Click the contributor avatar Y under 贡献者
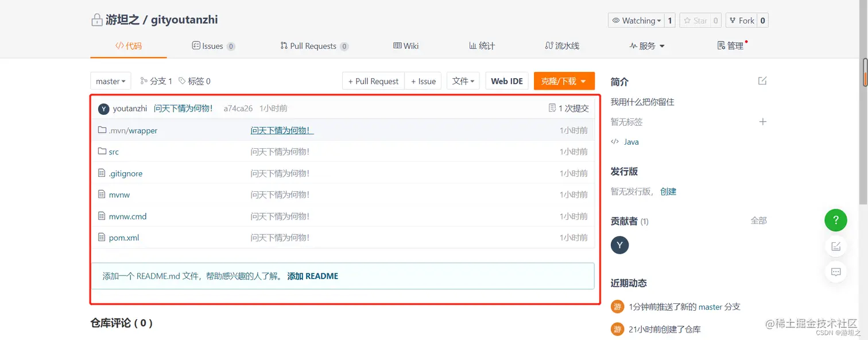 619,245
